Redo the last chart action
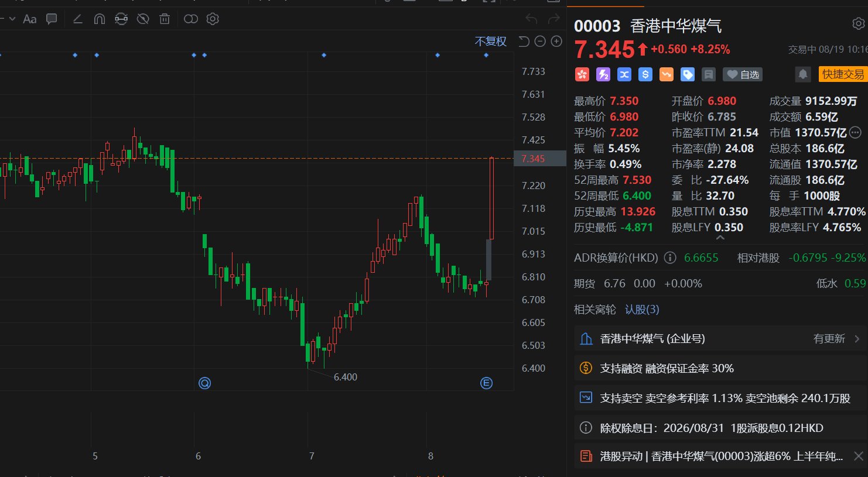The image size is (868, 477). click(553, 19)
